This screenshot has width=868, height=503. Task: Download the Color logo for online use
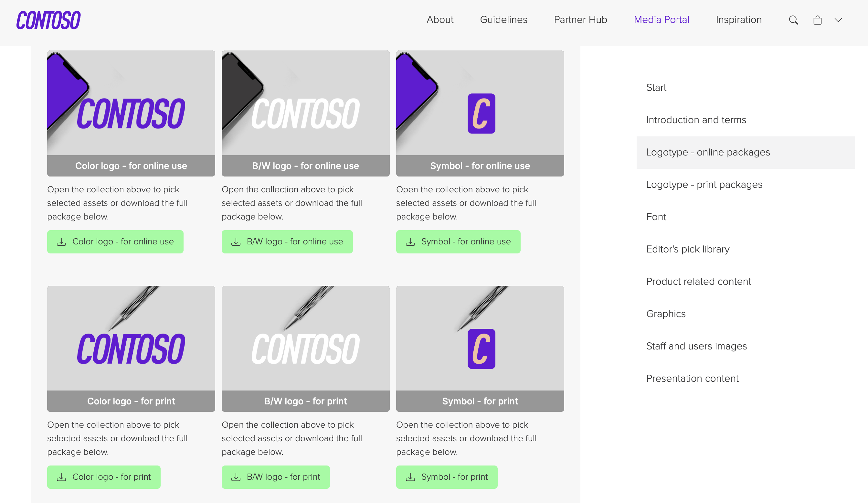115,241
